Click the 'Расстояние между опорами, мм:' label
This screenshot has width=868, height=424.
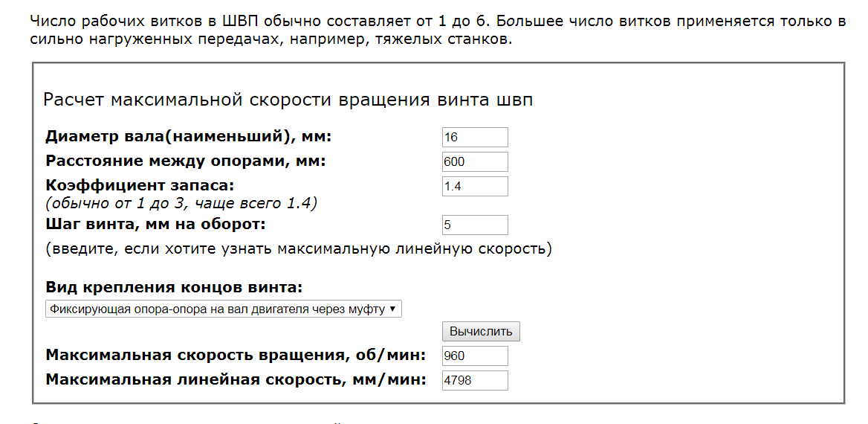[x=185, y=161]
